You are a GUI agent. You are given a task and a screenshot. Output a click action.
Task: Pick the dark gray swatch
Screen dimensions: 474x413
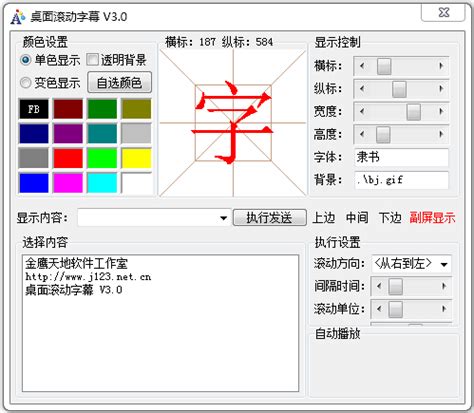[x=34, y=158]
